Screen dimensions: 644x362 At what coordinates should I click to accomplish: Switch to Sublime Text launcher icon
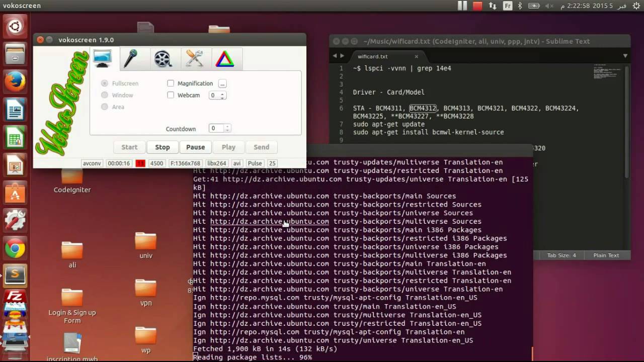point(15,275)
